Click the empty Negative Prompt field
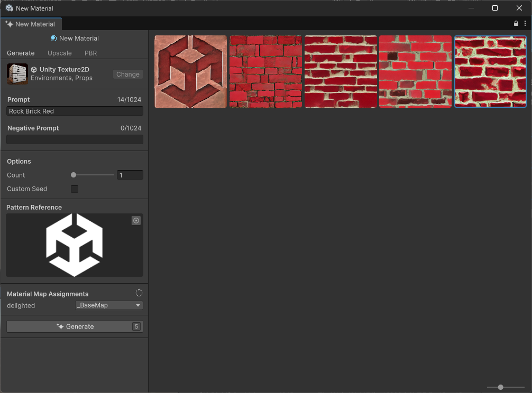The width and height of the screenshot is (532, 393). coord(75,139)
